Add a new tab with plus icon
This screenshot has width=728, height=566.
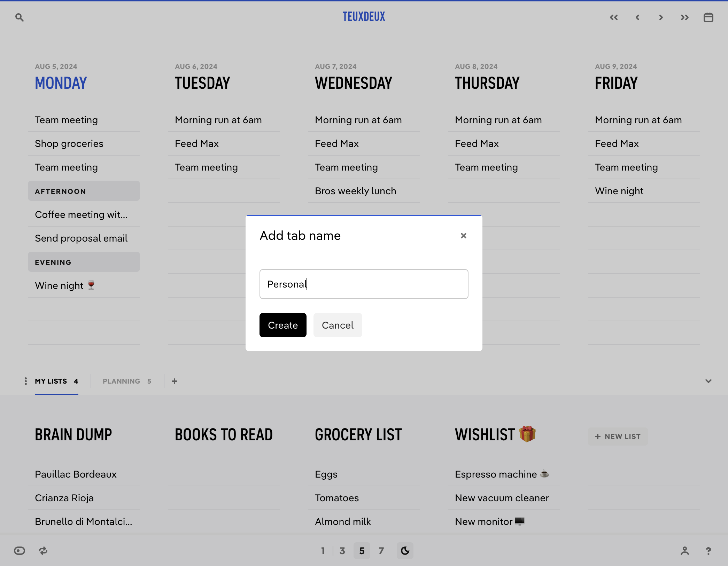pyautogui.click(x=175, y=381)
